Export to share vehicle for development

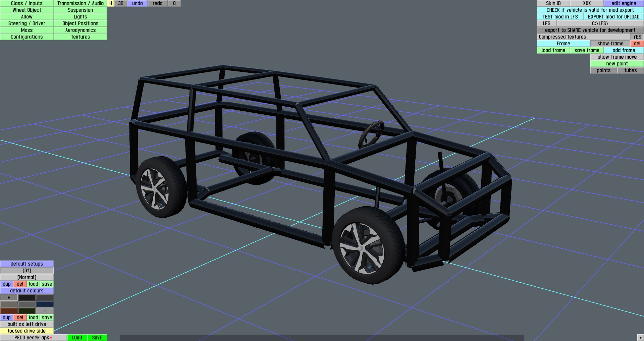pos(590,30)
